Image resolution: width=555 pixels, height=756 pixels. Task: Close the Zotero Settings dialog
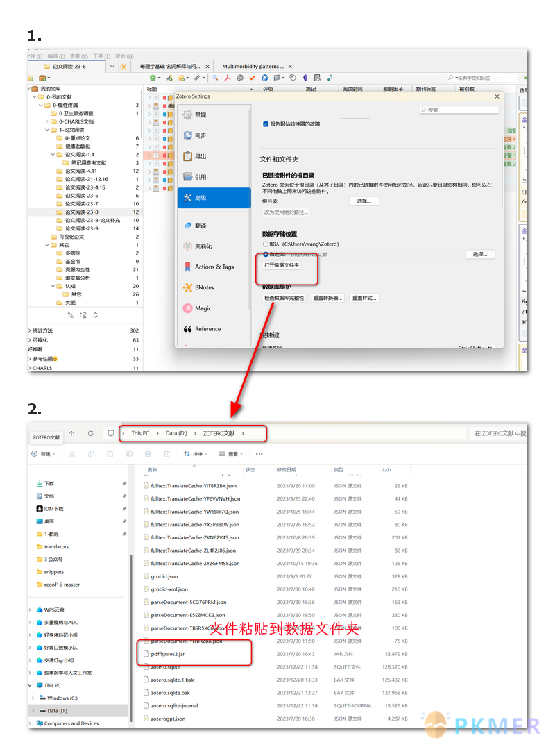pos(497,97)
